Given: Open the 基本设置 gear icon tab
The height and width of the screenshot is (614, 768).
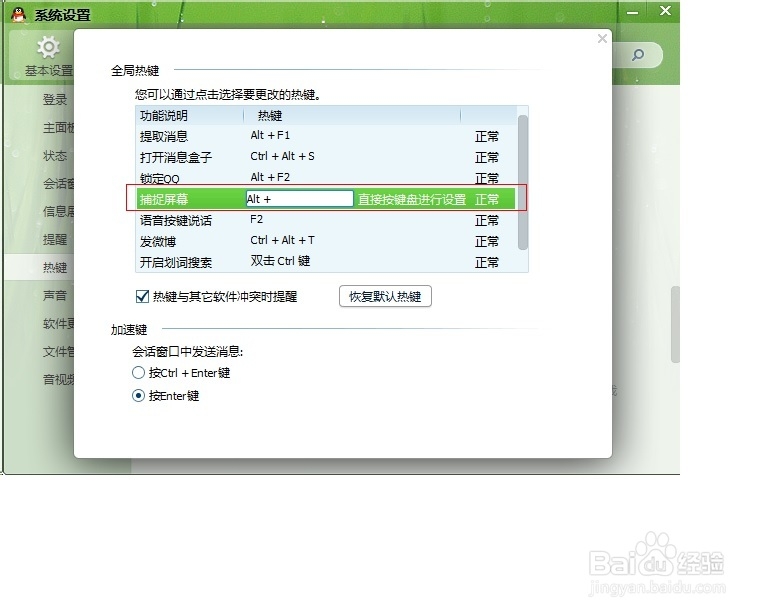Looking at the screenshot, I should (48, 56).
